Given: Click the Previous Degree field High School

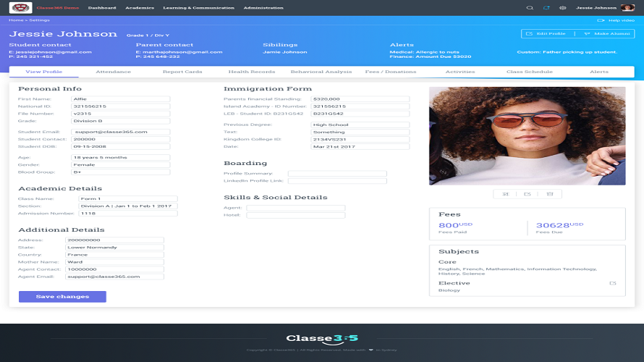Looking at the screenshot, I should pos(360,125).
